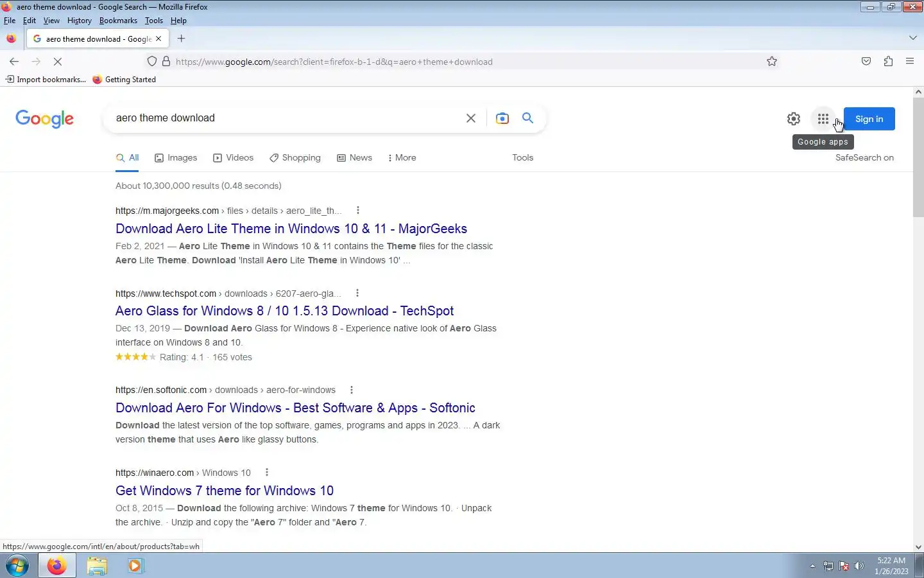Open the Help menu

click(178, 21)
